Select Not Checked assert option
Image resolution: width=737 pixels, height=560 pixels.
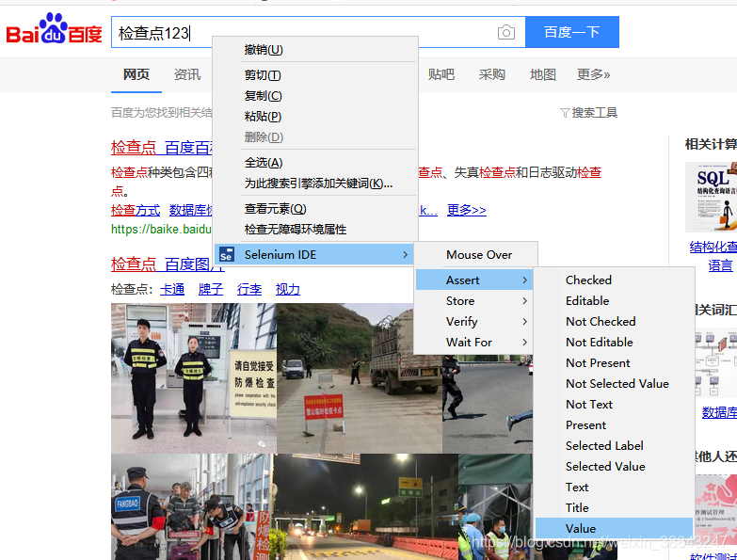tap(614, 321)
